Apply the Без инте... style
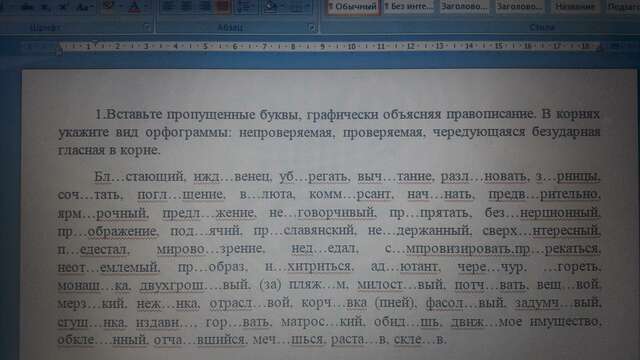The width and height of the screenshot is (640, 360). (x=409, y=7)
